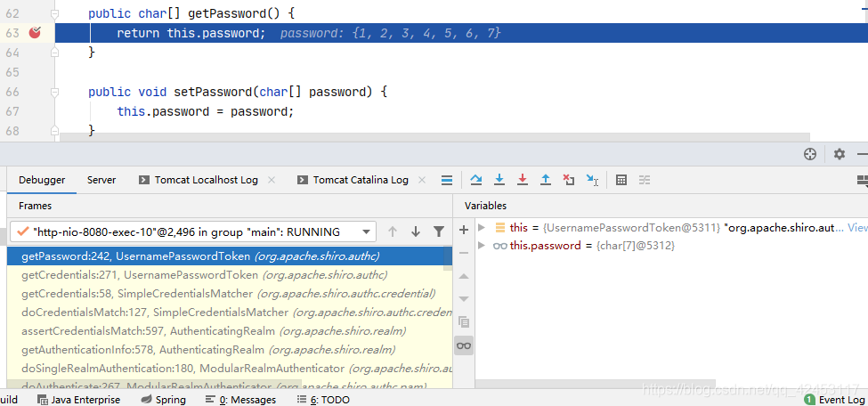868x406 pixels.
Task: Close the Tomcat Localhost Log tab
Action: (272, 180)
